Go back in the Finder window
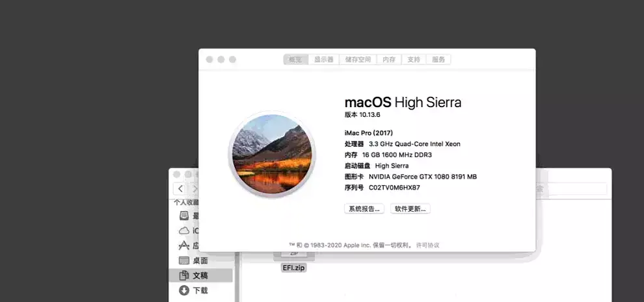Screen dimensions: 644x302 coord(181,189)
